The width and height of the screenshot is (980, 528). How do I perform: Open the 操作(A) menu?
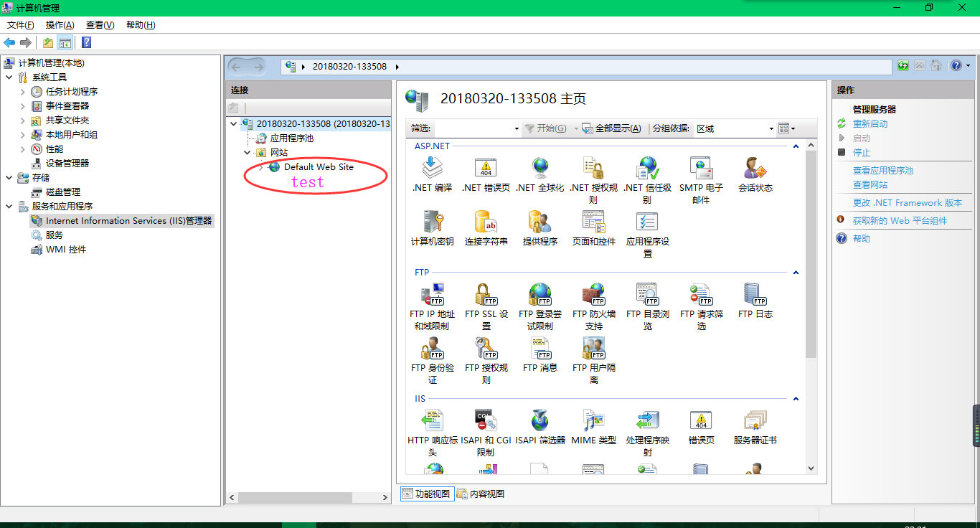tap(60, 25)
